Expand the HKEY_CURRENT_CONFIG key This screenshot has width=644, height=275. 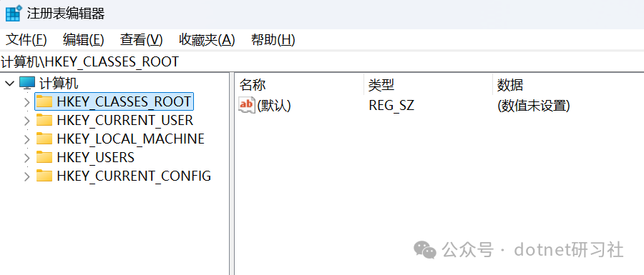click(27, 176)
